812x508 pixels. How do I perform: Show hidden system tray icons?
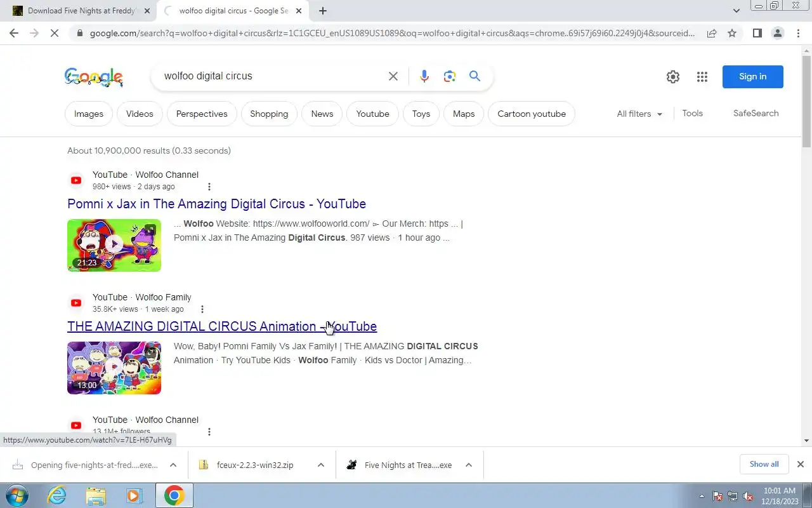(x=702, y=496)
